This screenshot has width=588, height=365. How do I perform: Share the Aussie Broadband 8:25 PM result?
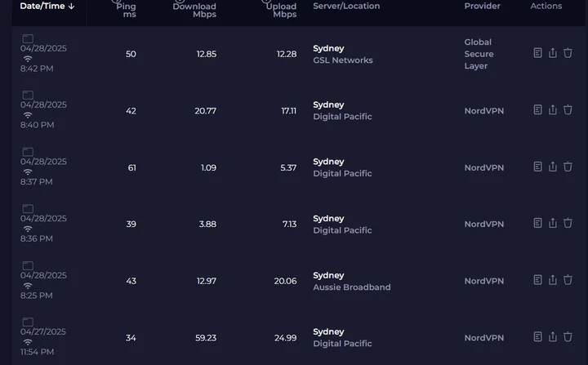click(553, 280)
